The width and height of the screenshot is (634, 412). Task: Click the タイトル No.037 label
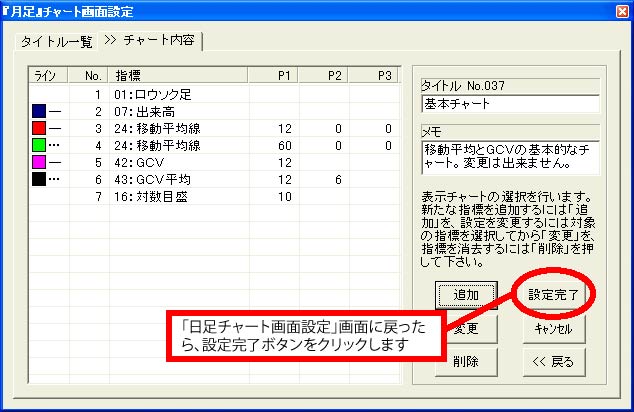point(463,86)
